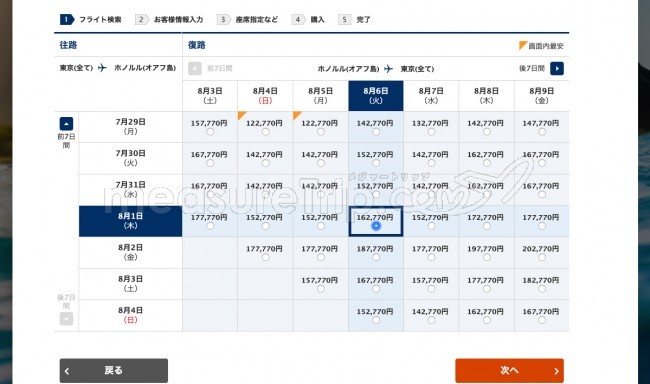Click step 5 完了 indicator
Screen dimensions: 650x384
(x=354, y=19)
